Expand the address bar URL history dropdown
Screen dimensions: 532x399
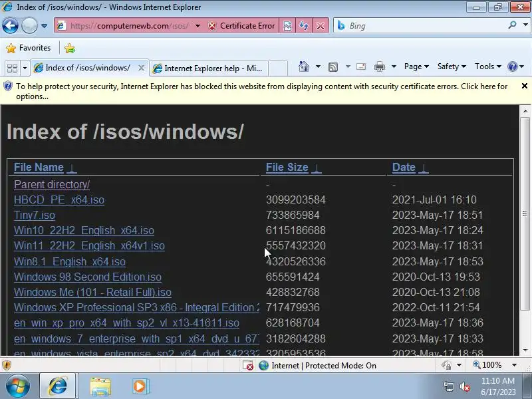pos(198,26)
